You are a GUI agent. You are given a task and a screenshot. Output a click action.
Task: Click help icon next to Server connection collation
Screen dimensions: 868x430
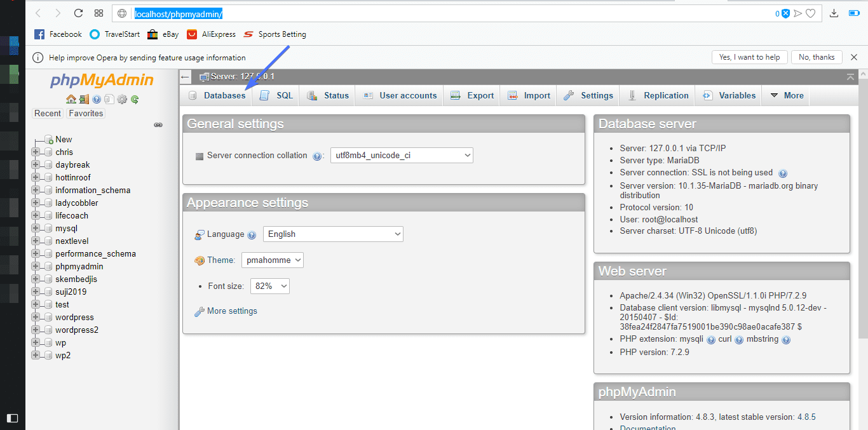coord(317,156)
